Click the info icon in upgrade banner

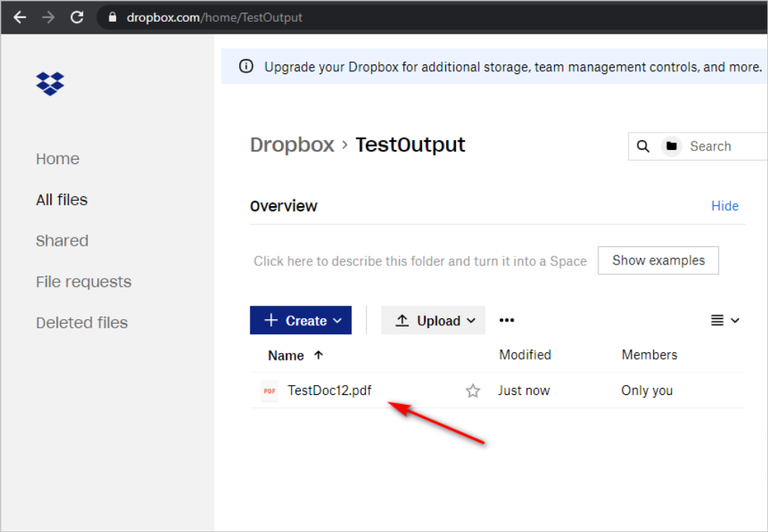tap(246, 67)
